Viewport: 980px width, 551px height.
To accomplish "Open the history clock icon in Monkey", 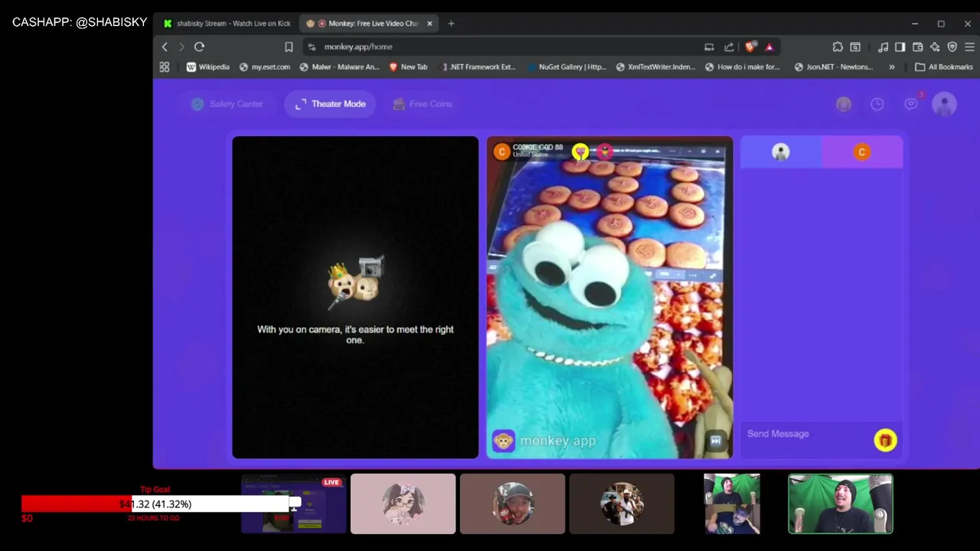I will click(877, 104).
